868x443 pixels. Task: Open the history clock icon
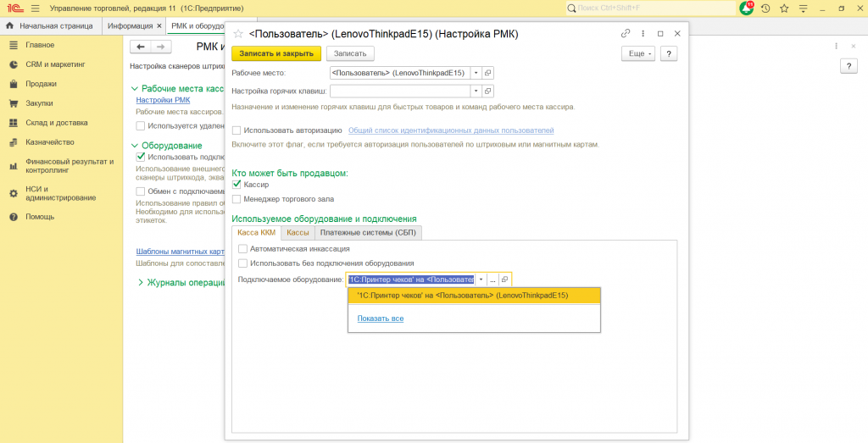[765, 8]
